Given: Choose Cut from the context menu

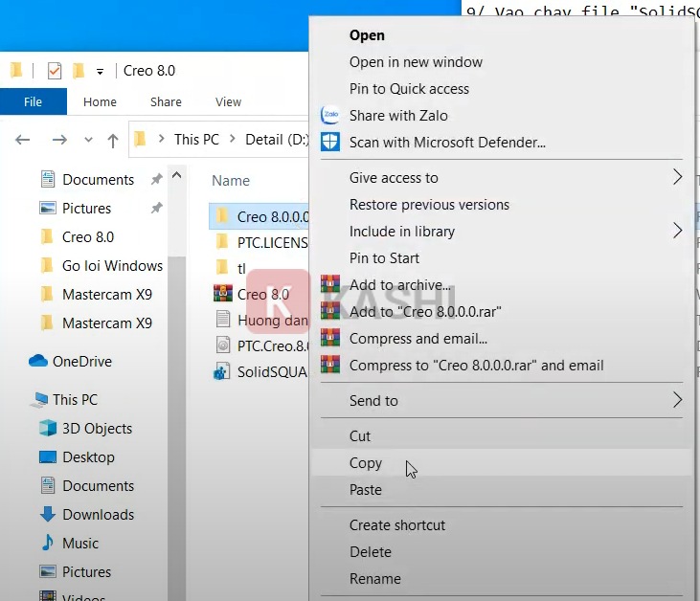Looking at the screenshot, I should (x=360, y=435).
